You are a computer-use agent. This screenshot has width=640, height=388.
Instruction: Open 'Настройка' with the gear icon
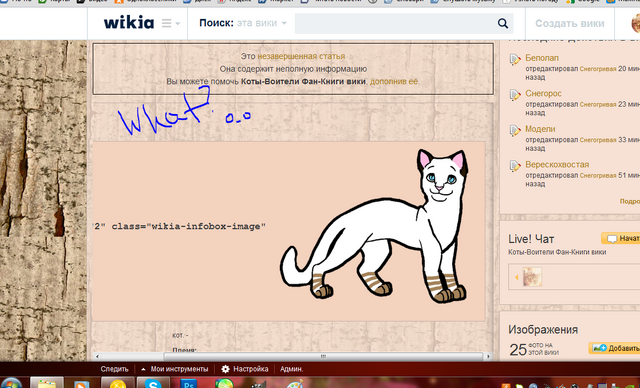tap(245, 369)
